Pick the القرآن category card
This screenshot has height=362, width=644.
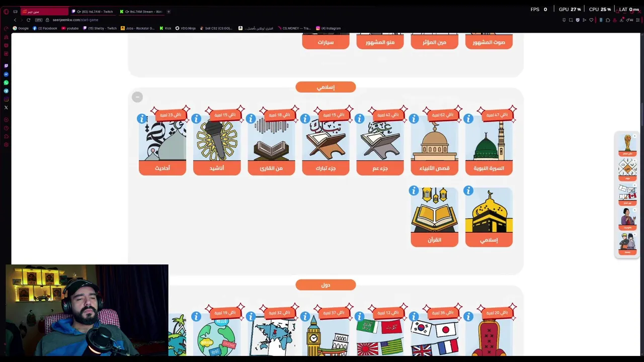[x=434, y=217]
